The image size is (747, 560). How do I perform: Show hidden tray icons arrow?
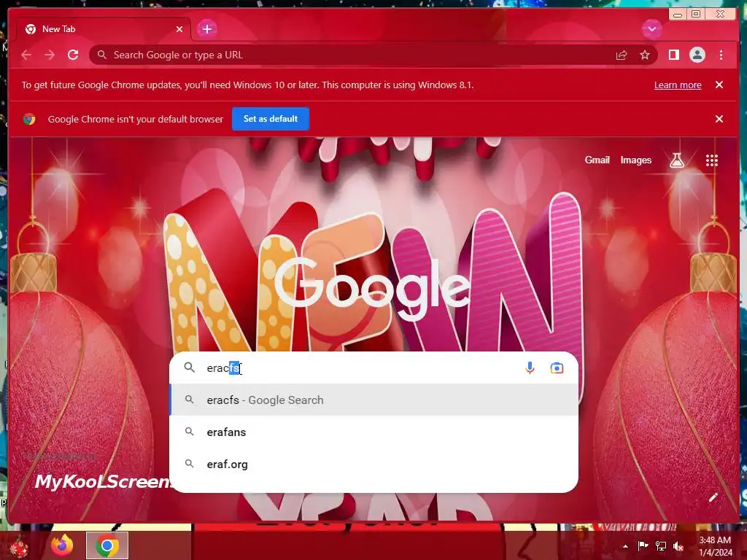[x=625, y=546]
